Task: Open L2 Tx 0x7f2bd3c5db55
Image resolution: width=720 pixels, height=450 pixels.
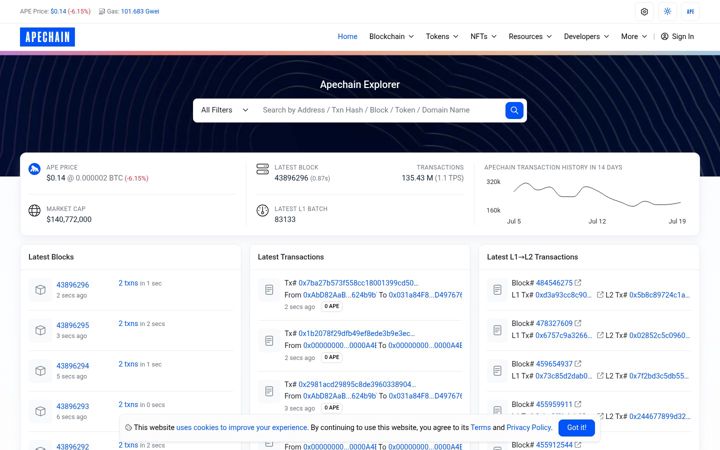Action: click(x=658, y=376)
